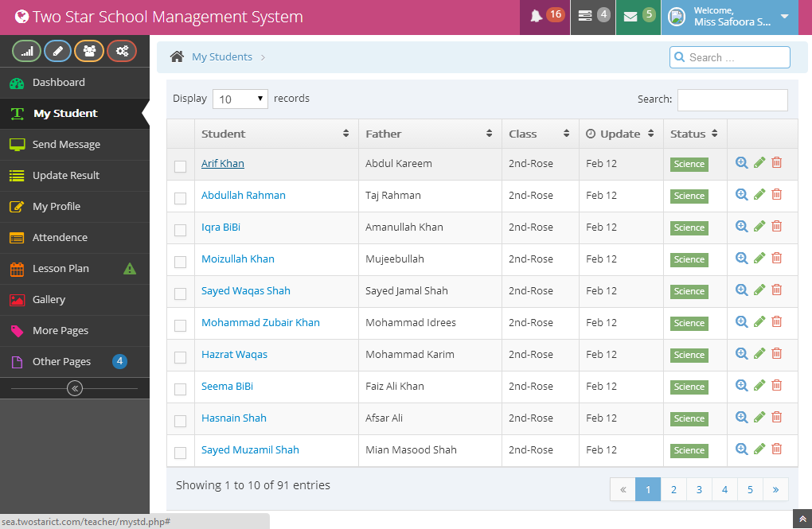Screen dimensions: 812x529
Task: Go to page 5 of the table
Action: point(750,489)
